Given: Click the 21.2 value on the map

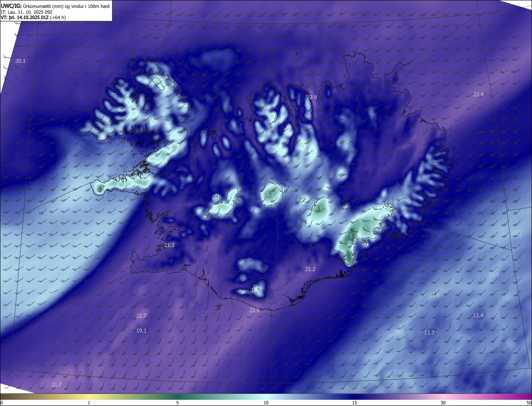Looking at the screenshot, I should pyautogui.click(x=310, y=269).
